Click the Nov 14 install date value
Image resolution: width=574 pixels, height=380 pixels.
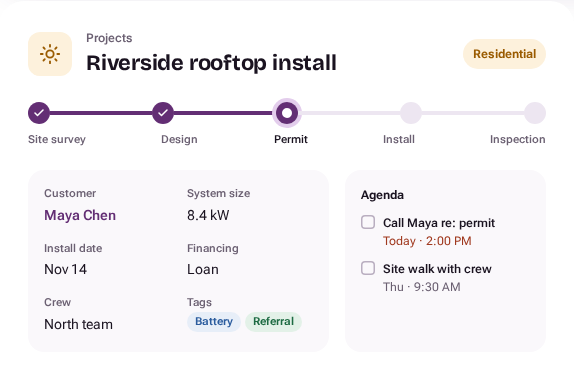pos(66,269)
